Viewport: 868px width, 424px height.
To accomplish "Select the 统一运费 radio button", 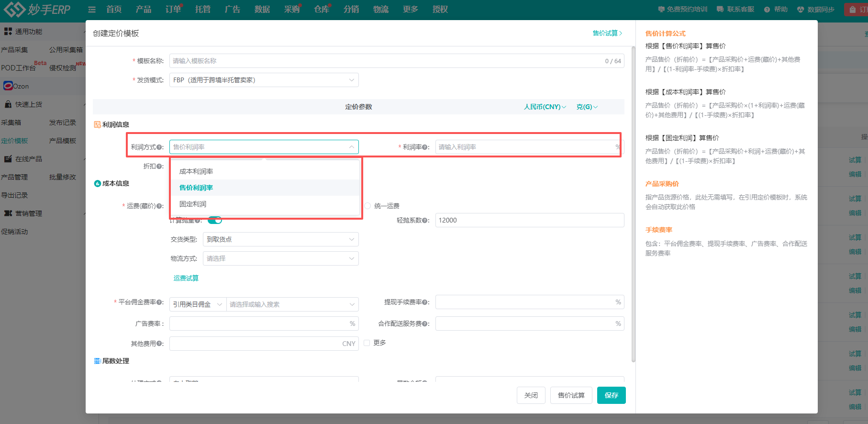I will 367,206.
